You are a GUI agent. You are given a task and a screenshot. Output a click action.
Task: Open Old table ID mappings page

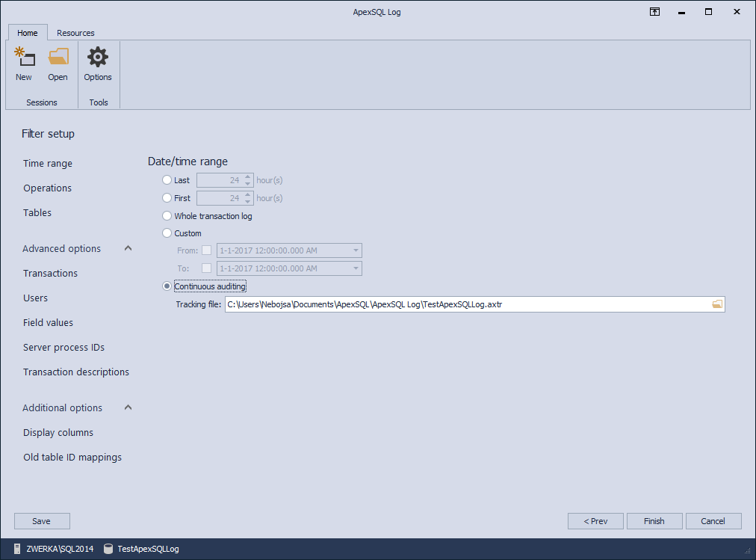click(x=72, y=458)
